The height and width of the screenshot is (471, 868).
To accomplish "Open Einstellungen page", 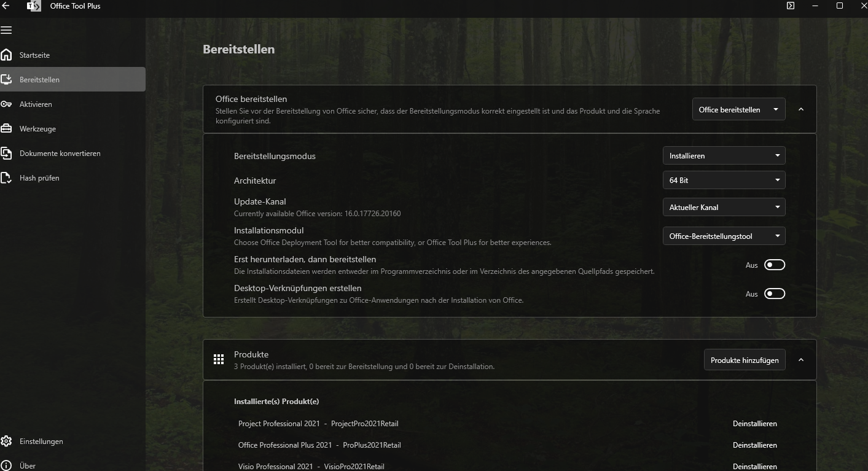I will click(72, 442).
